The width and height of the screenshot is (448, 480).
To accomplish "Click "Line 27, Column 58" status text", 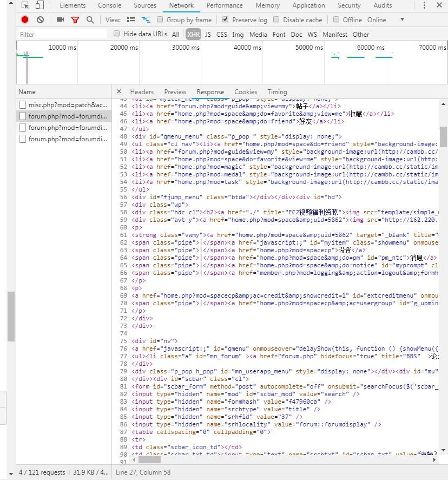I will click(143, 472).
